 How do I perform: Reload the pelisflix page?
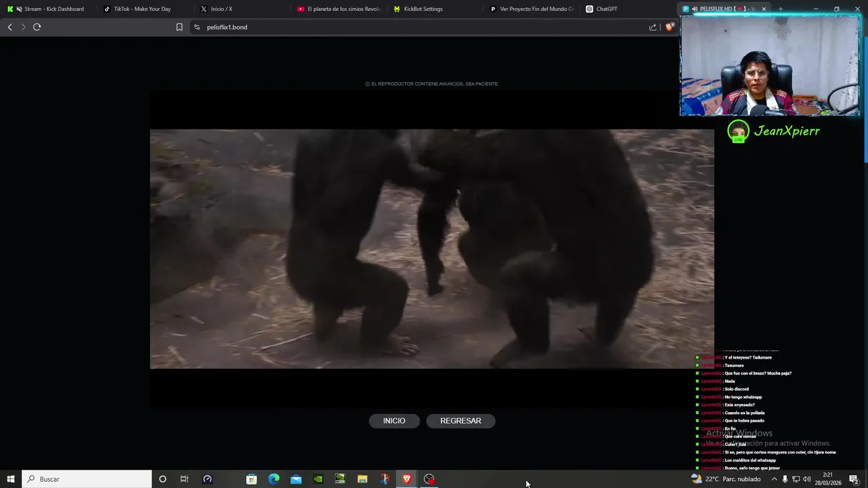tap(37, 27)
